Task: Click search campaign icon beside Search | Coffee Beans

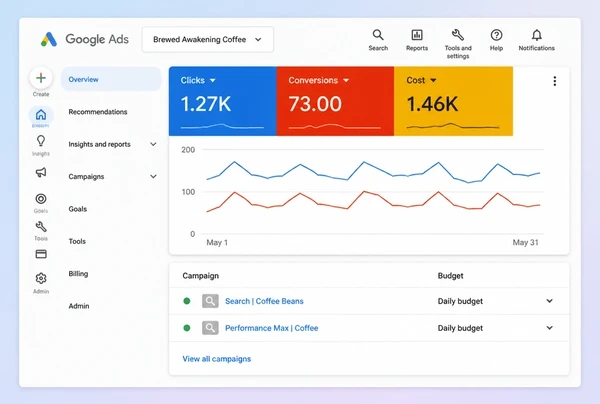Action: pyautogui.click(x=210, y=301)
